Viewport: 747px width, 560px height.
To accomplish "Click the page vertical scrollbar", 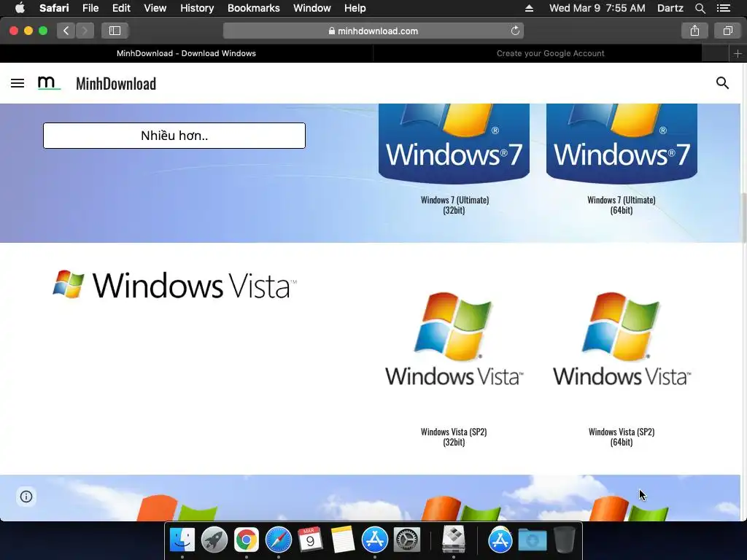I will click(x=743, y=217).
